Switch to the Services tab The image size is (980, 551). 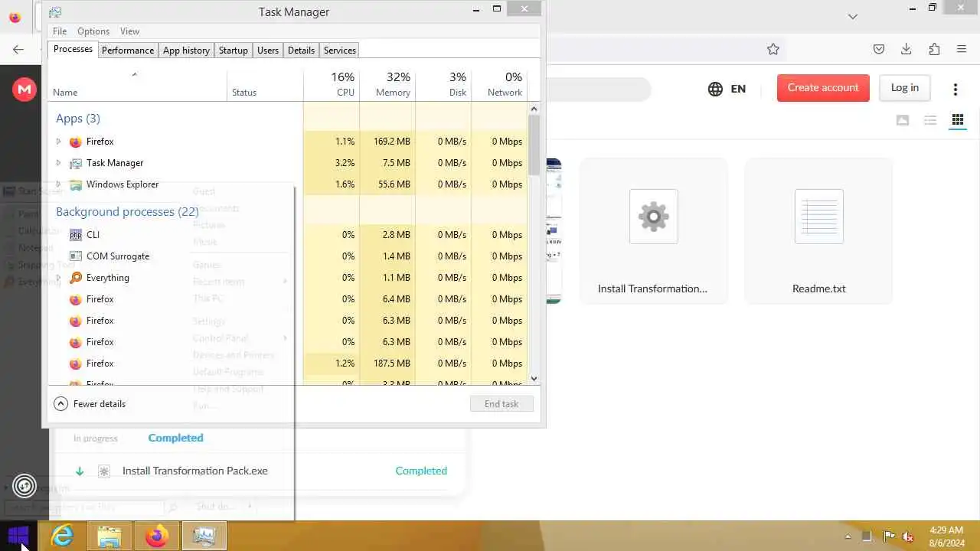[x=340, y=51]
